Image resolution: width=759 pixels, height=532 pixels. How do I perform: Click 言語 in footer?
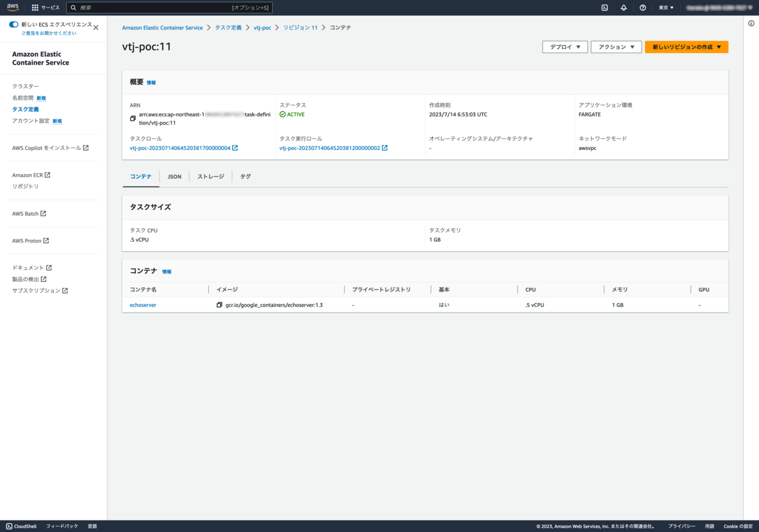92,526
